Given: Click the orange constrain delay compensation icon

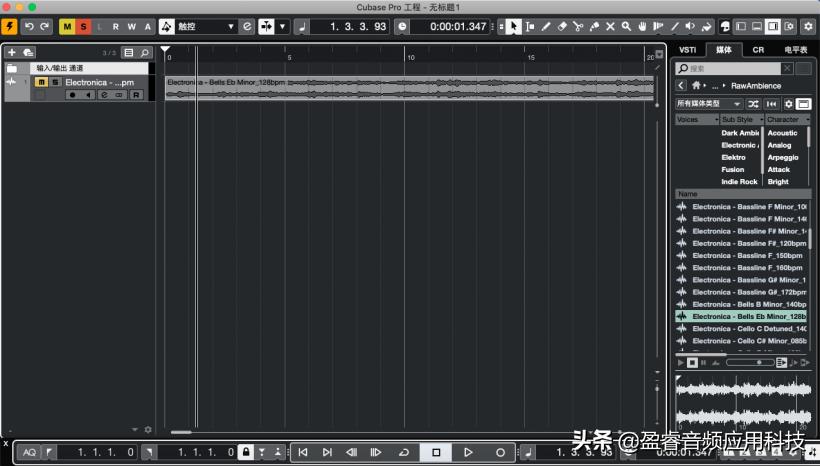Looking at the screenshot, I should coord(9,27).
